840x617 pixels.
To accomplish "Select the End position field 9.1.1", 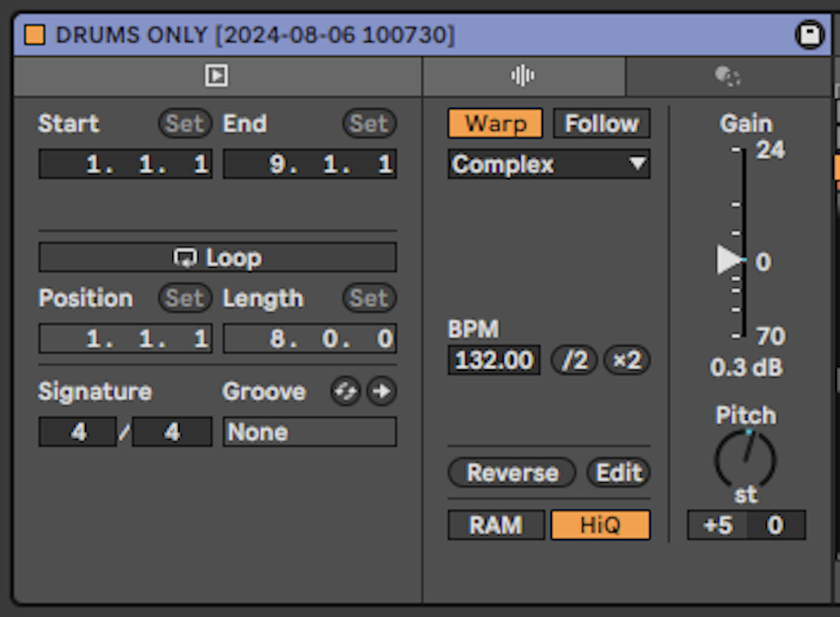I will pyautogui.click(x=310, y=164).
